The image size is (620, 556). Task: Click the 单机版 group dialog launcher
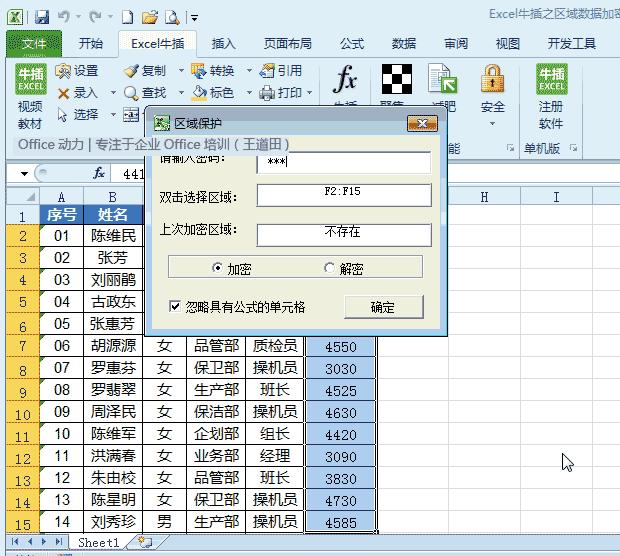(x=573, y=148)
